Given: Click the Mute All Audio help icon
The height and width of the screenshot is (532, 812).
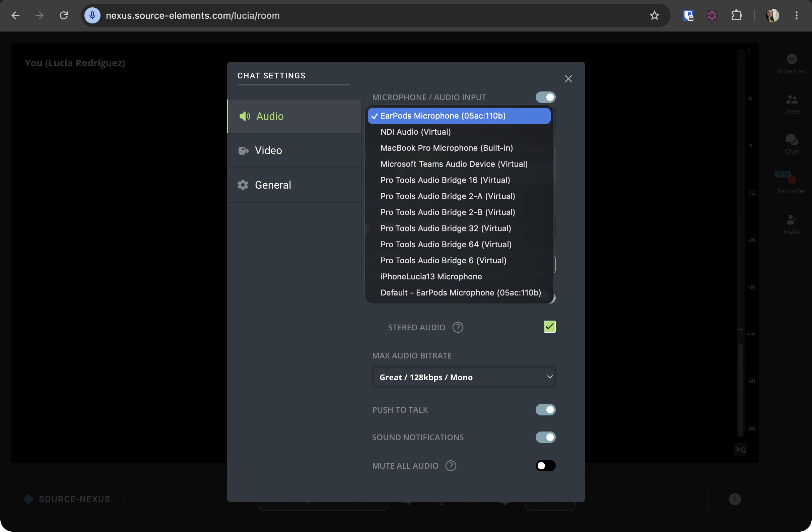Looking at the screenshot, I should tap(451, 465).
